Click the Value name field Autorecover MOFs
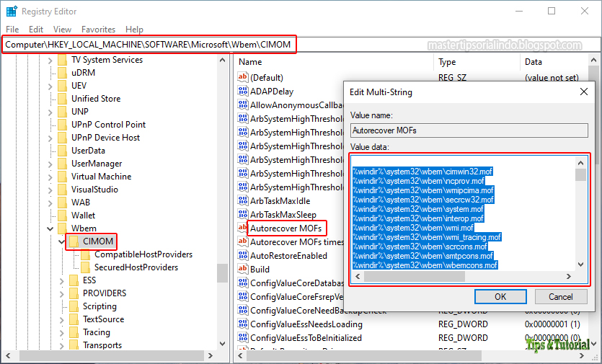This screenshot has width=602, height=364. [x=469, y=130]
